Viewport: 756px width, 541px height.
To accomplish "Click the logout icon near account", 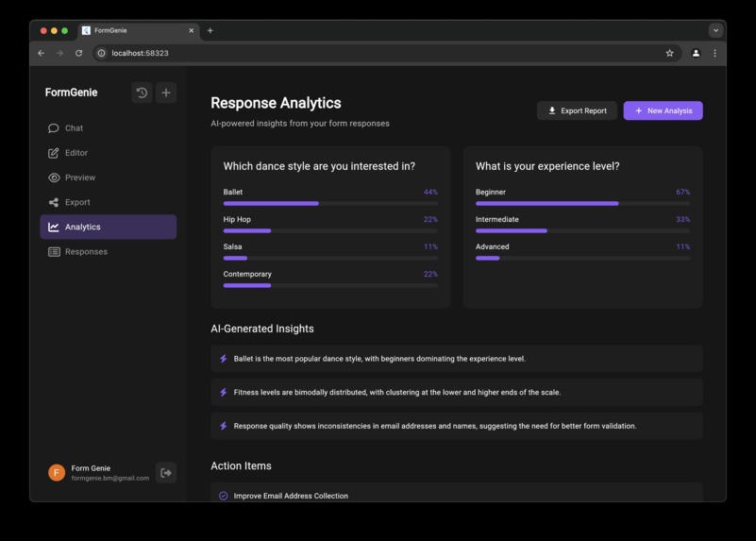I will 166,472.
